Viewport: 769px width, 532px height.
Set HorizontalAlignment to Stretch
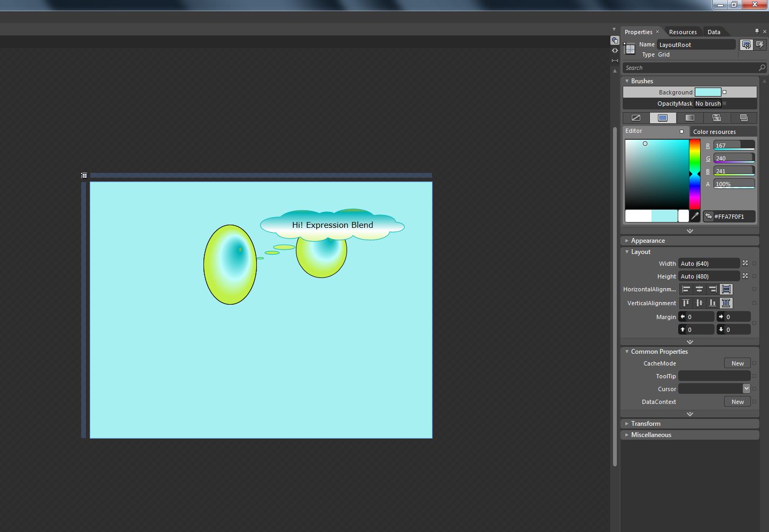(x=726, y=289)
